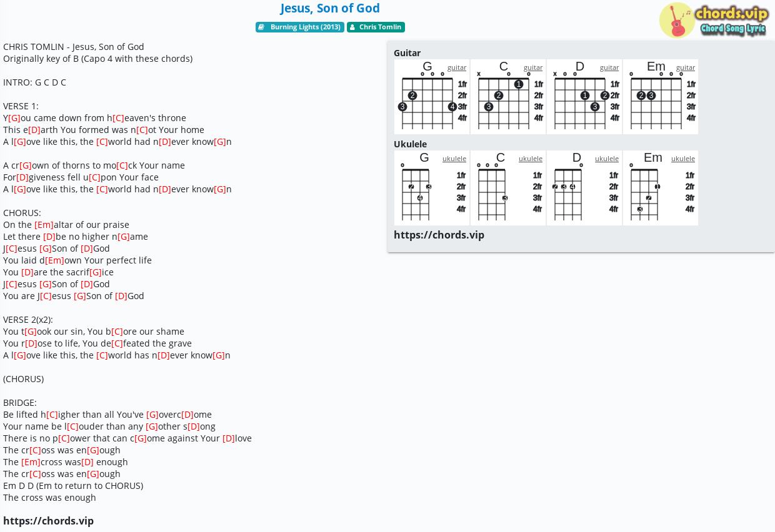The image size is (775, 532).
Task: Click the ukulele C chord diagram
Action: (508, 188)
